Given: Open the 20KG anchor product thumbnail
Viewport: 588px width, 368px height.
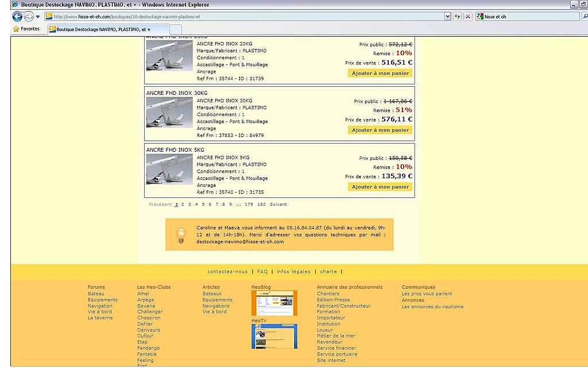Looking at the screenshot, I should point(169,56).
